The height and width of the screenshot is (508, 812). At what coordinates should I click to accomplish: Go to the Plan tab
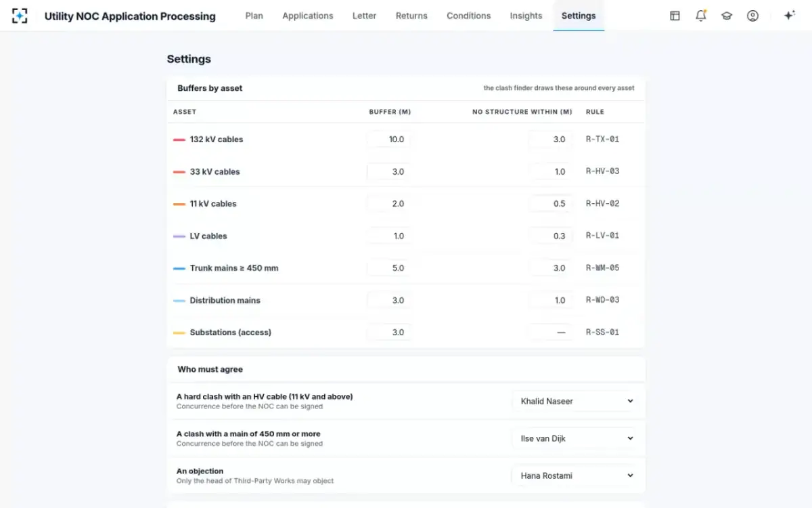pos(254,16)
